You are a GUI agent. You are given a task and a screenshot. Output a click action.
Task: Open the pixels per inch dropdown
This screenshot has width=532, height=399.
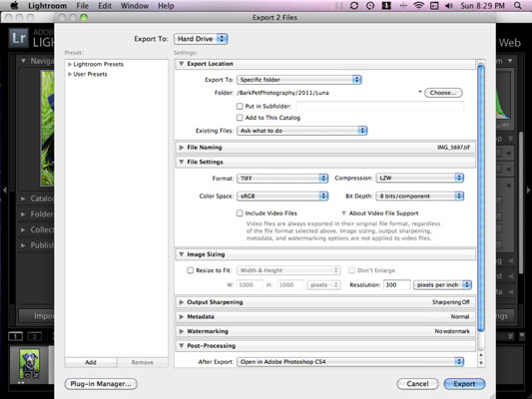pos(442,284)
